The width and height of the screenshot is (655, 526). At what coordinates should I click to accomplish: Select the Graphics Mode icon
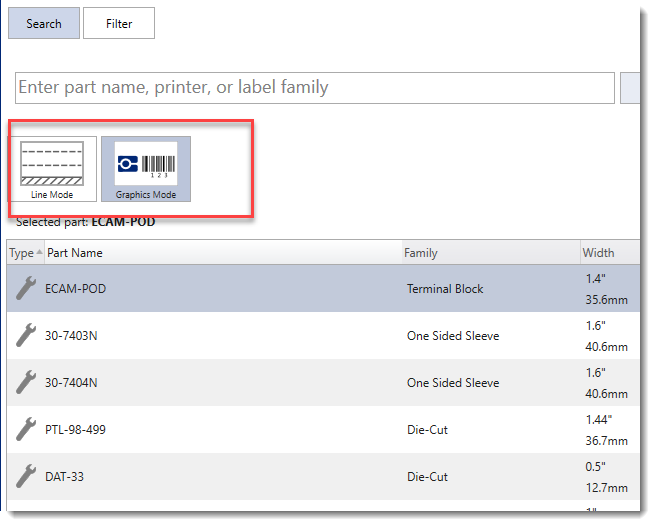pyautogui.click(x=145, y=168)
